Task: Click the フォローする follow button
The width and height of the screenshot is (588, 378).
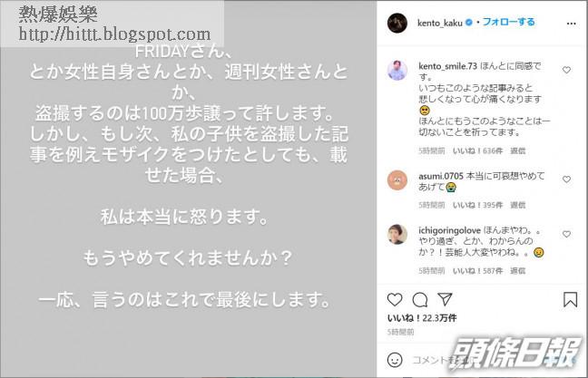Action: [x=508, y=22]
